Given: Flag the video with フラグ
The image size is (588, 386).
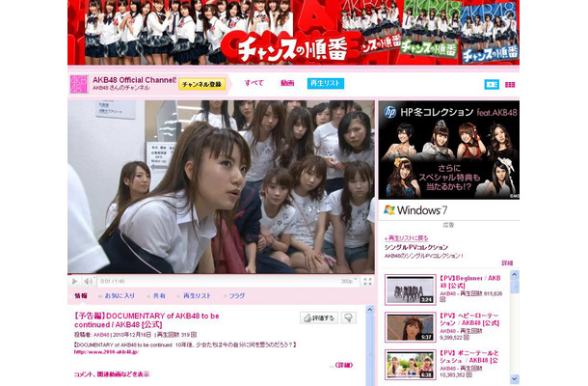Looking at the screenshot, I should 236,295.
